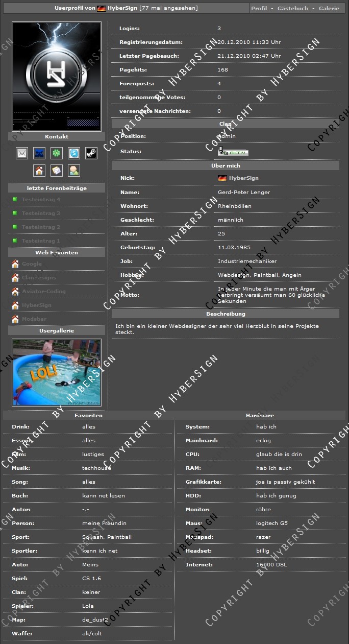Image resolution: width=349 pixels, height=644 pixels.
Task: Click the green ICQ flower icon
Action: coord(57,153)
